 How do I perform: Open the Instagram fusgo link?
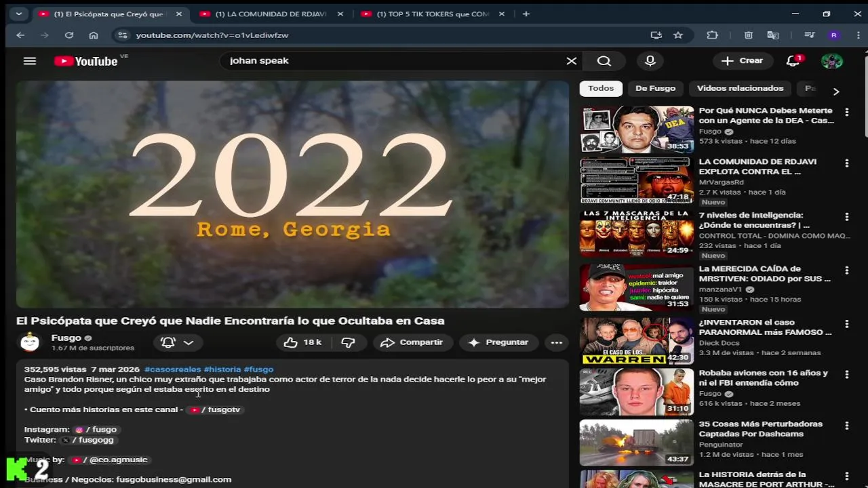click(x=96, y=429)
